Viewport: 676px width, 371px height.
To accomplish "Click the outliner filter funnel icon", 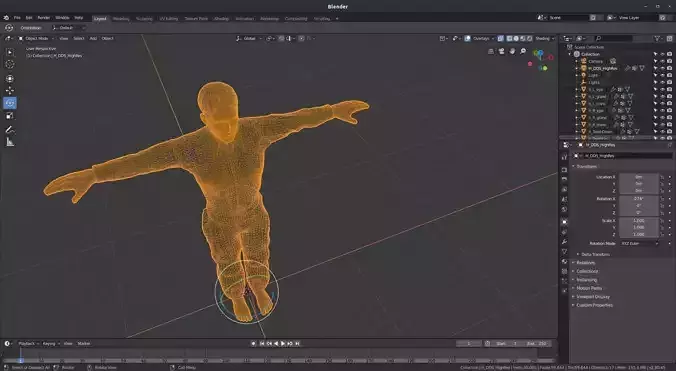I will coord(658,38).
